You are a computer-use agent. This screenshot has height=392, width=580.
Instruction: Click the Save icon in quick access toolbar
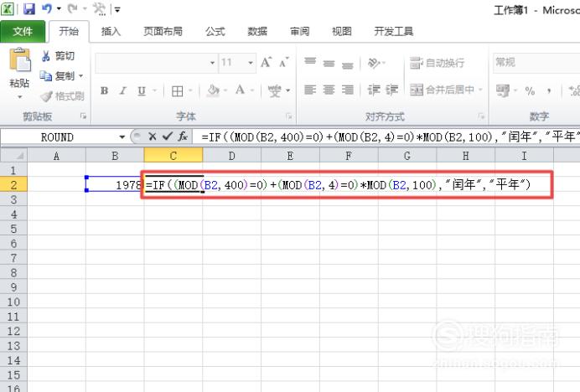pos(29,9)
